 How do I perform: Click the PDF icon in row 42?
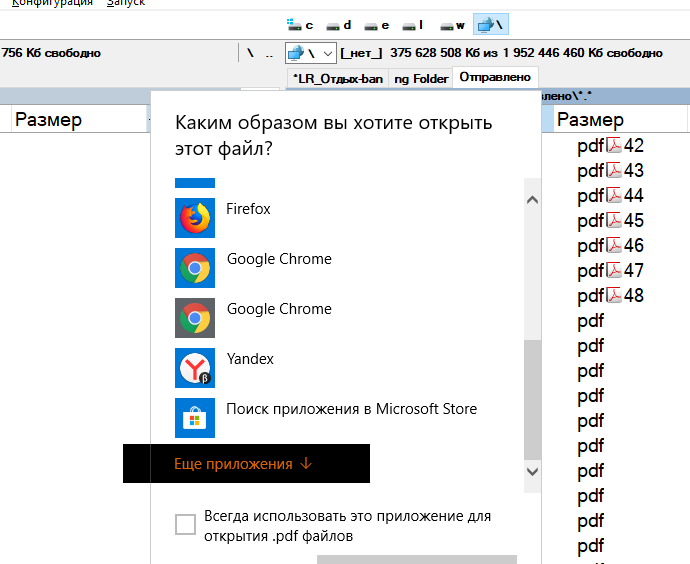point(614,145)
